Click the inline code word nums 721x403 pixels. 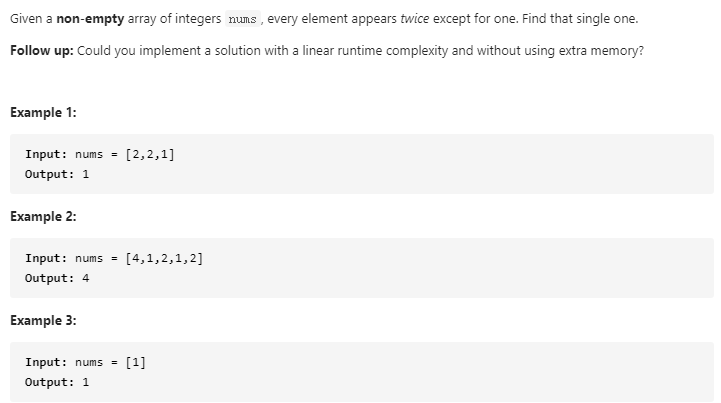tap(243, 19)
